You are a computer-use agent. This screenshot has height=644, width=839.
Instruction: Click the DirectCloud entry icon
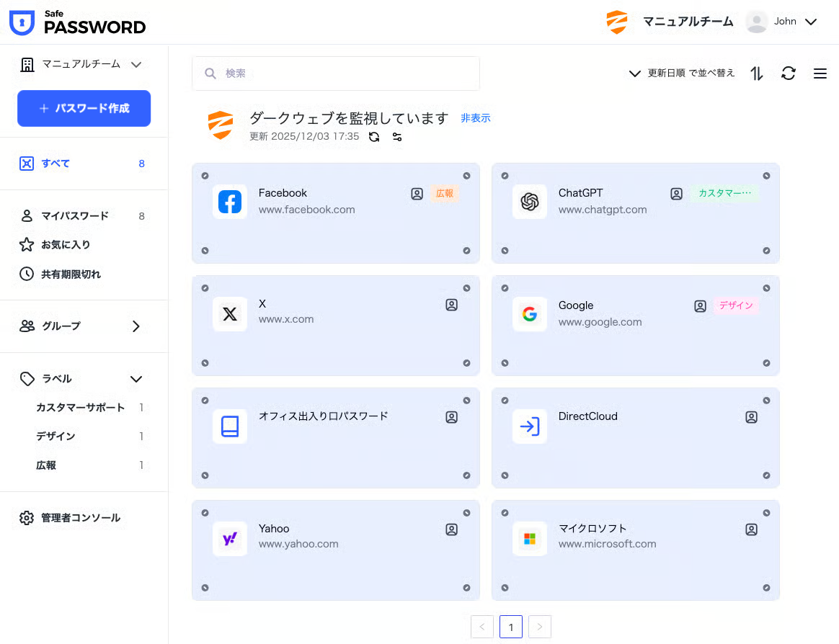(530, 426)
